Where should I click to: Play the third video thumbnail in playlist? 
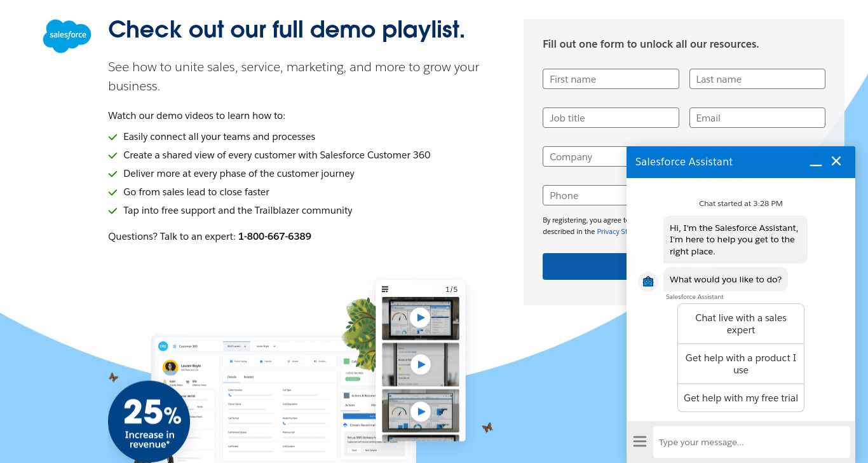(x=420, y=411)
